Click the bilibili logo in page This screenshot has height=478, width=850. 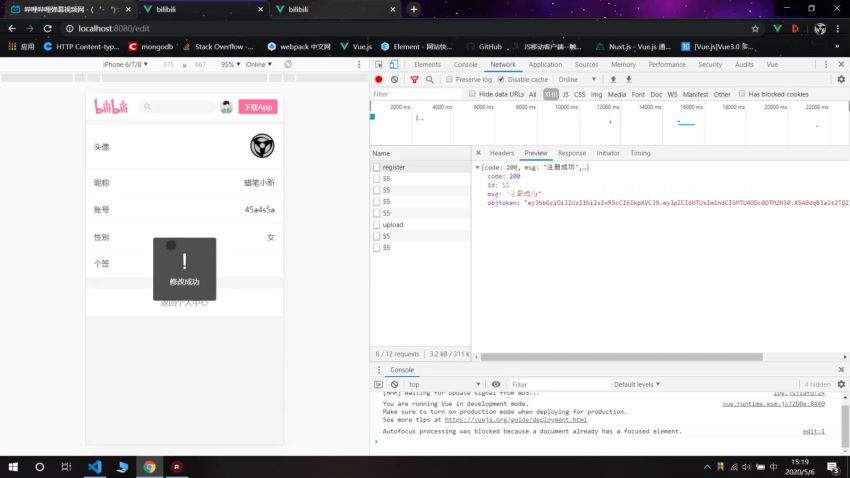coord(111,107)
